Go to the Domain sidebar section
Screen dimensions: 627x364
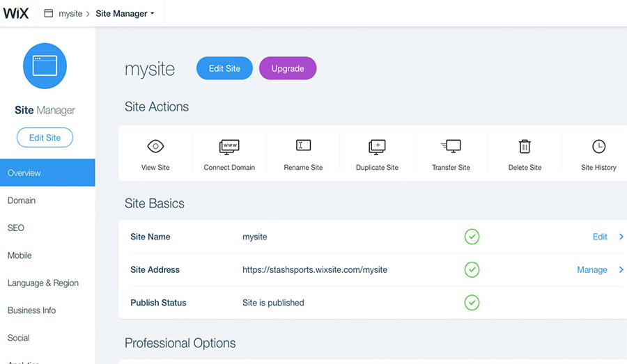[x=22, y=200]
